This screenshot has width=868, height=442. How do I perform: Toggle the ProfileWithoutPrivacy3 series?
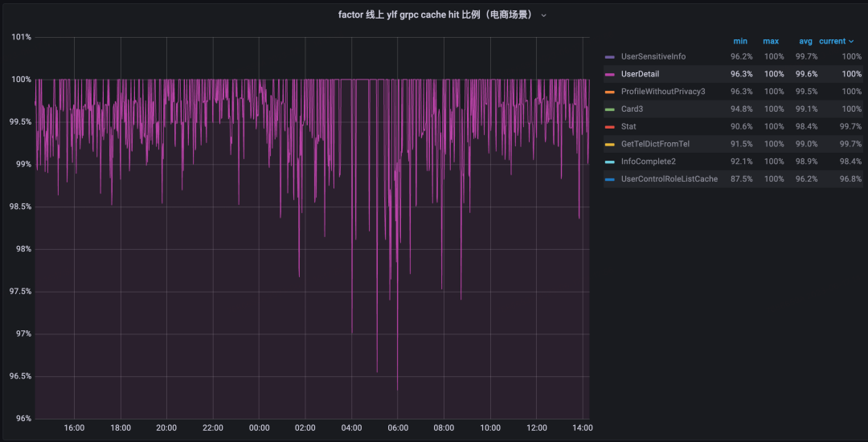tap(663, 92)
